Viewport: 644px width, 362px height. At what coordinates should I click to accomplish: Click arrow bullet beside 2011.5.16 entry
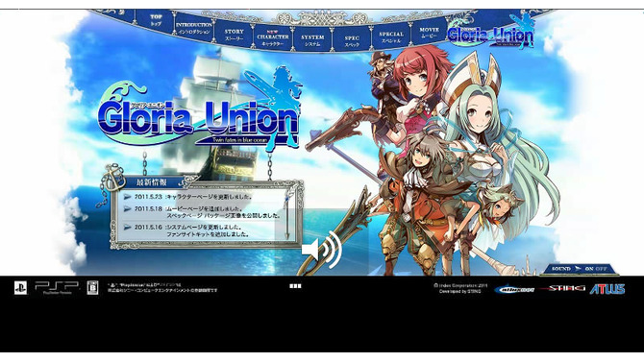(x=128, y=227)
